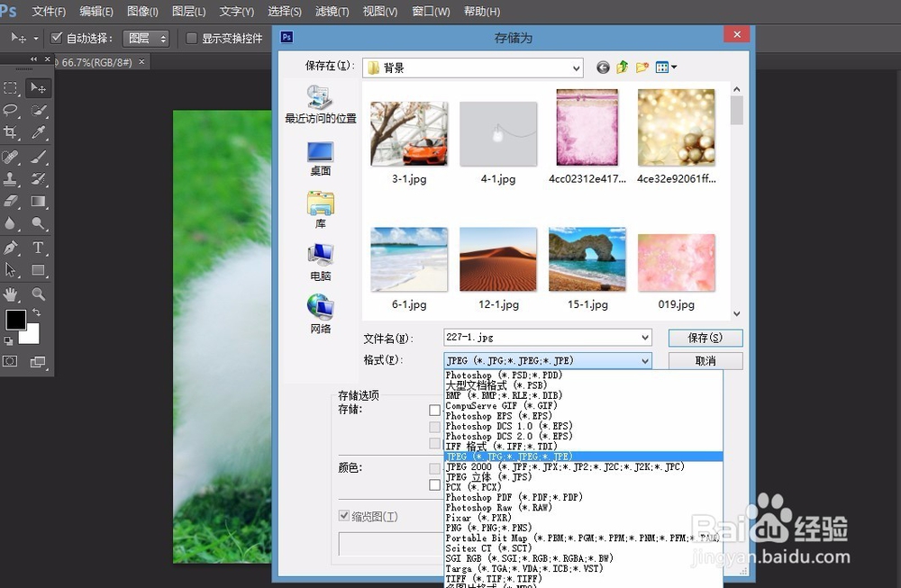The height and width of the screenshot is (588, 901).
Task: Collapse the 格式 format dropdown
Action: pos(645,360)
